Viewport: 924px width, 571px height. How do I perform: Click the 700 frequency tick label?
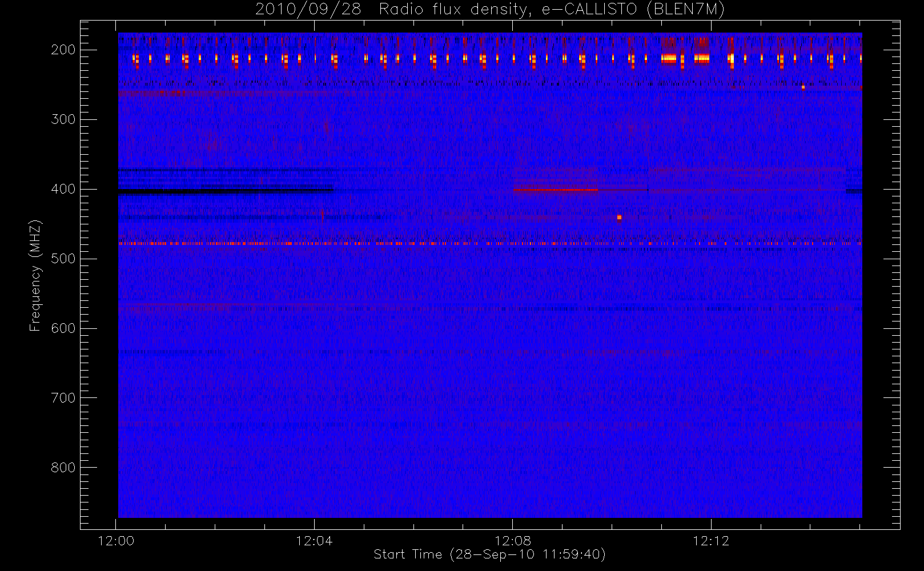63,398
